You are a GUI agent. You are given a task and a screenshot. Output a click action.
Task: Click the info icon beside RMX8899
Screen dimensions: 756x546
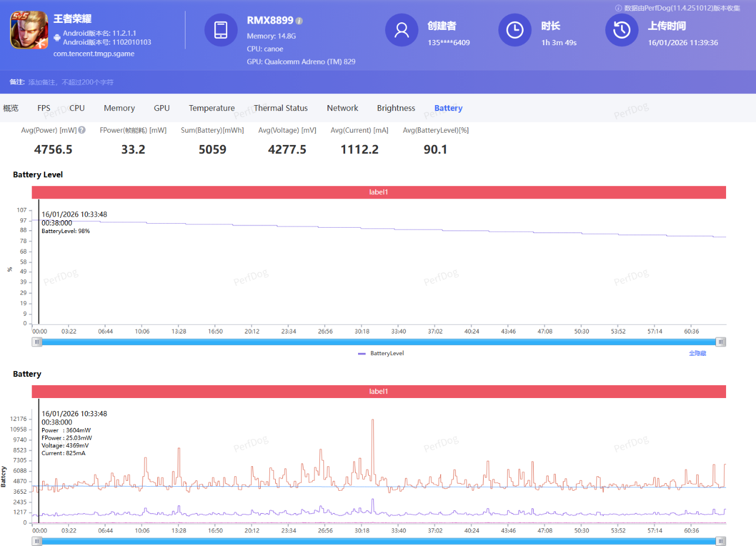(x=299, y=21)
